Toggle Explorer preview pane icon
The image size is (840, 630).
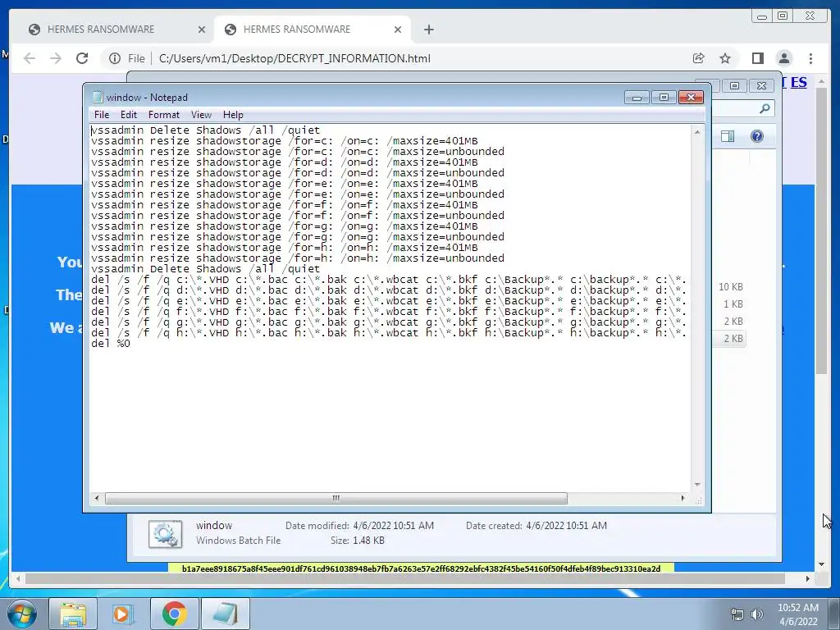[x=728, y=136]
